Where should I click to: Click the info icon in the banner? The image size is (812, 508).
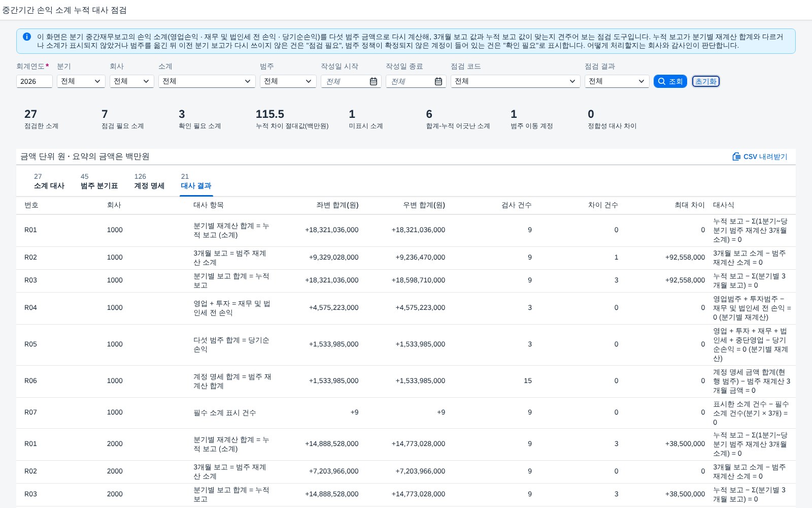(x=27, y=37)
